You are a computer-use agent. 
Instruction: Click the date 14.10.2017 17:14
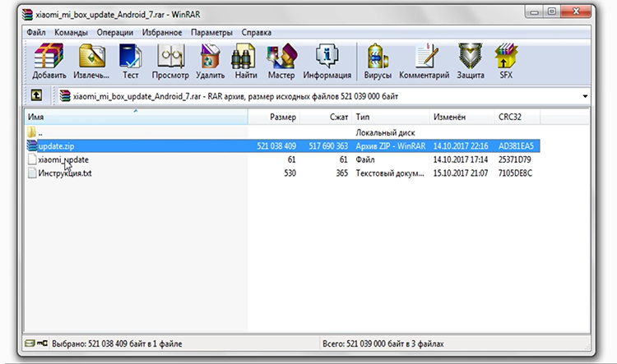(x=461, y=159)
